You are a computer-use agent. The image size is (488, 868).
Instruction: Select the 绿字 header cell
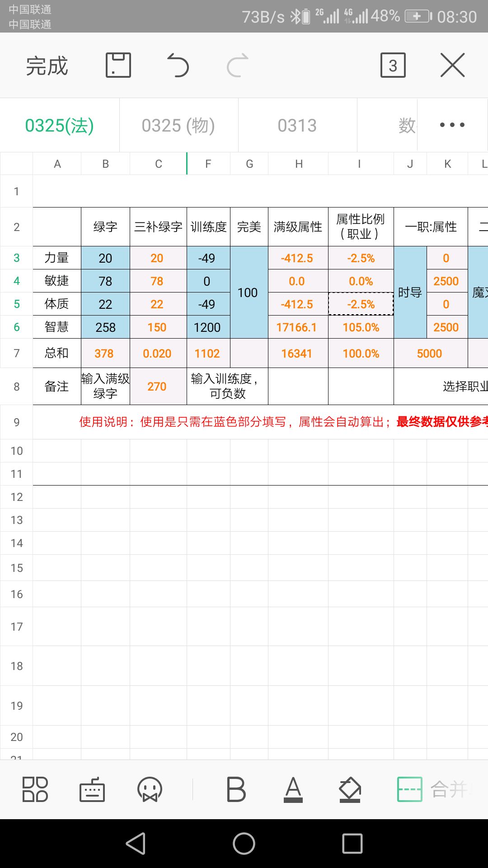click(105, 227)
